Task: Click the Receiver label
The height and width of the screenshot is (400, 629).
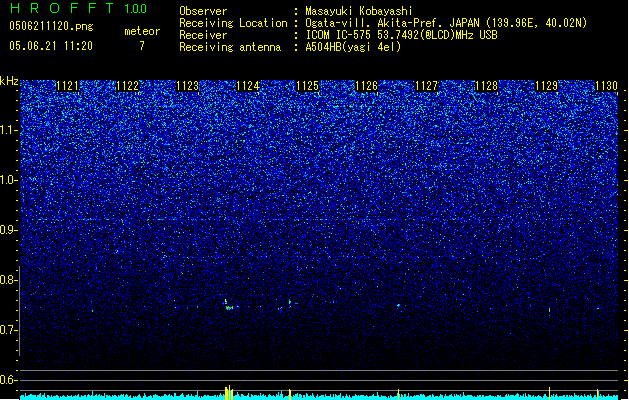Action: tap(203, 35)
